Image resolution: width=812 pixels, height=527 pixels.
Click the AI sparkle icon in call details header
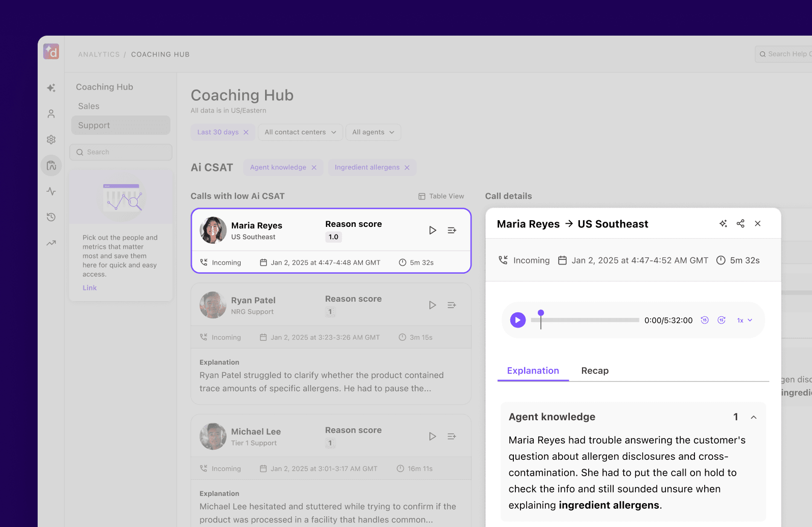coord(723,224)
